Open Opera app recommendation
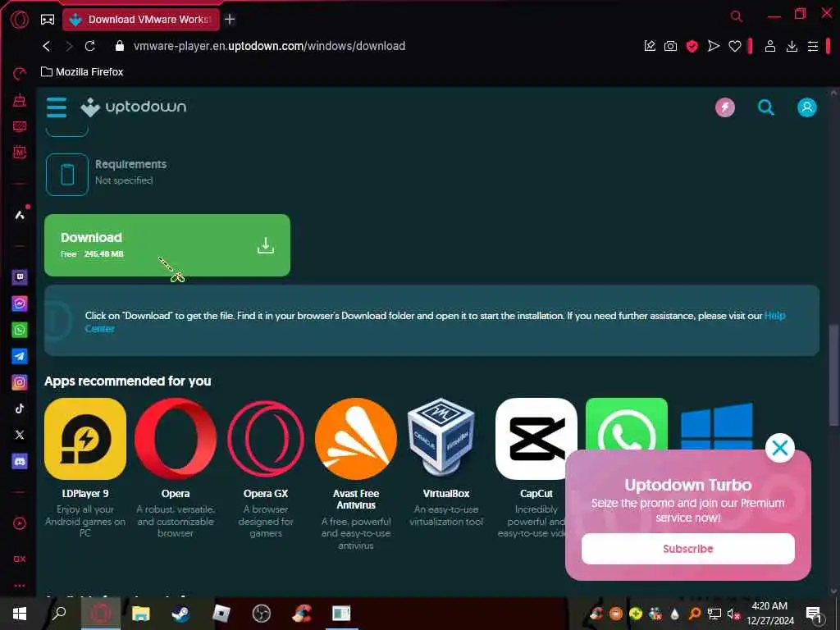 click(176, 439)
